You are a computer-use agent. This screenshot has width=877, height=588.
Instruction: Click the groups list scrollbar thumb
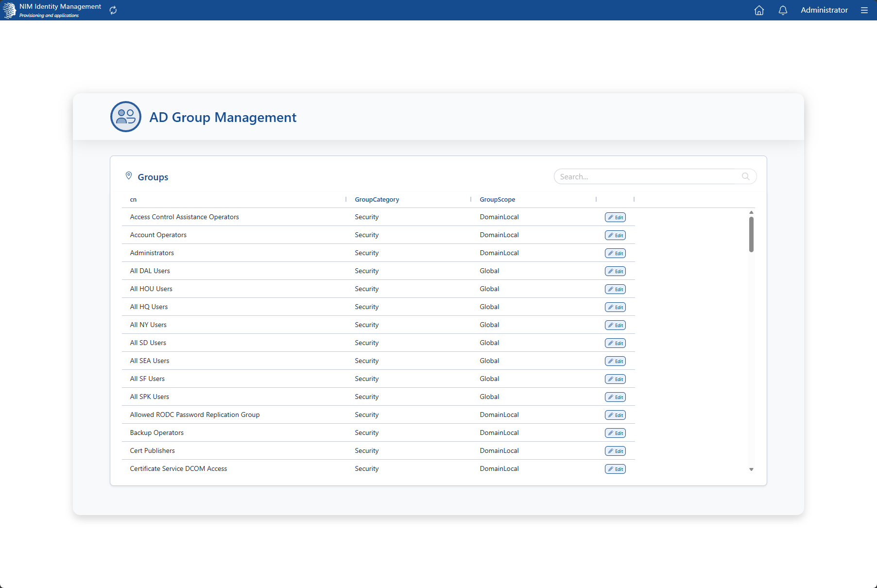[751, 234]
